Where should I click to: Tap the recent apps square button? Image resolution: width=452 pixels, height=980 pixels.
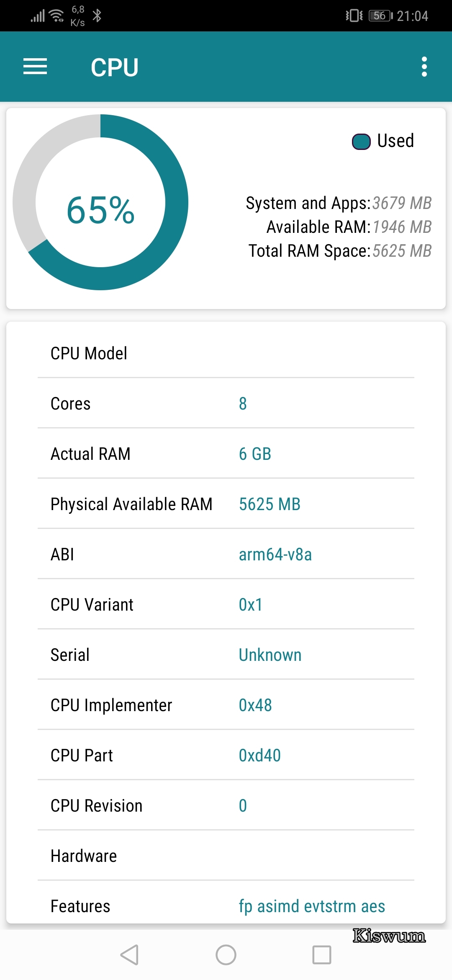click(x=322, y=955)
